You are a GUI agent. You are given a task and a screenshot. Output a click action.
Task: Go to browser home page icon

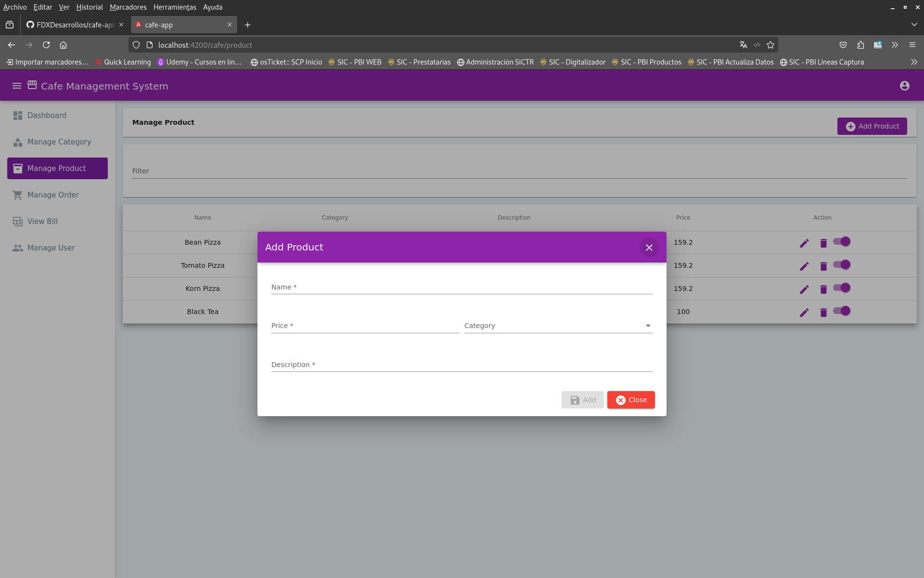[63, 45]
